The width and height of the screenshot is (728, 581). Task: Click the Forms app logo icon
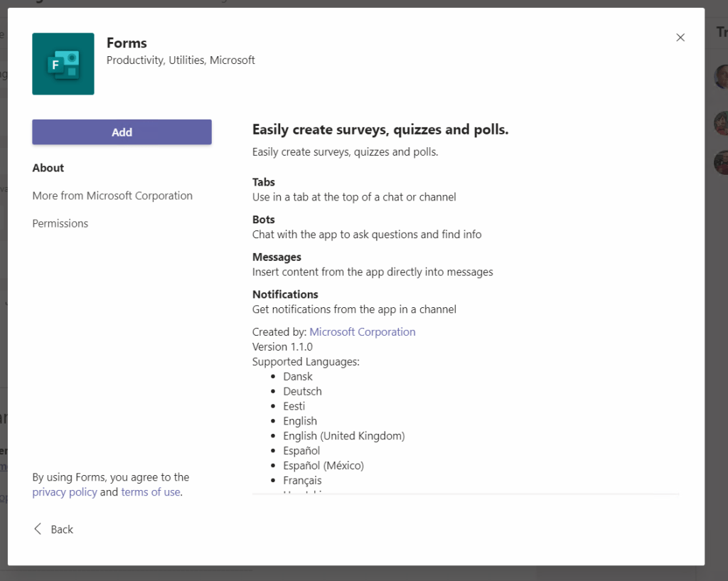63,64
